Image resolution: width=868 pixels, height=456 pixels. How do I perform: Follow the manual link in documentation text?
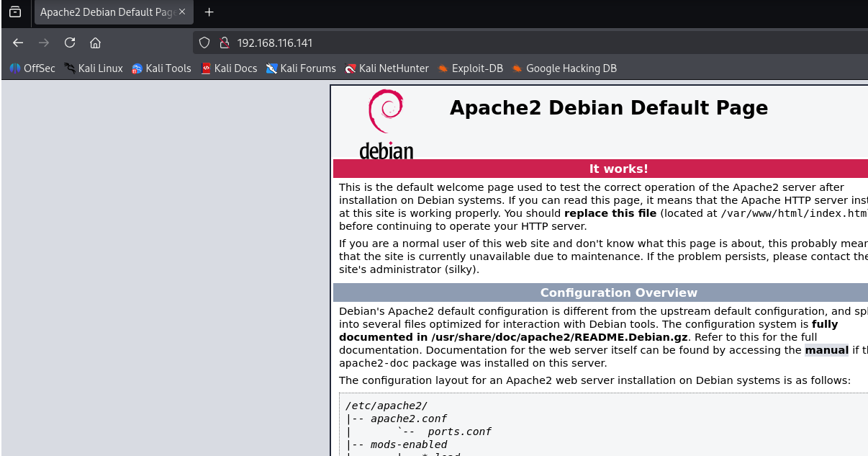[826, 351]
